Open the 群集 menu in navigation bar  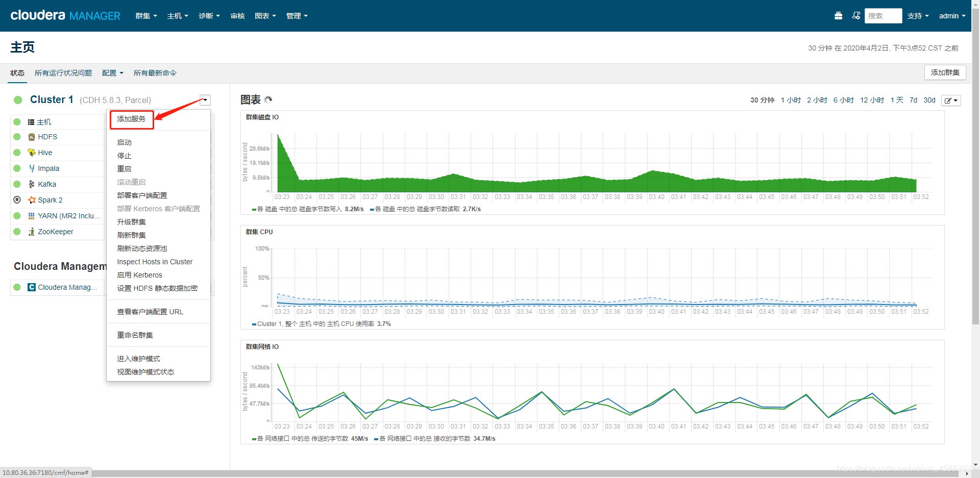146,16
